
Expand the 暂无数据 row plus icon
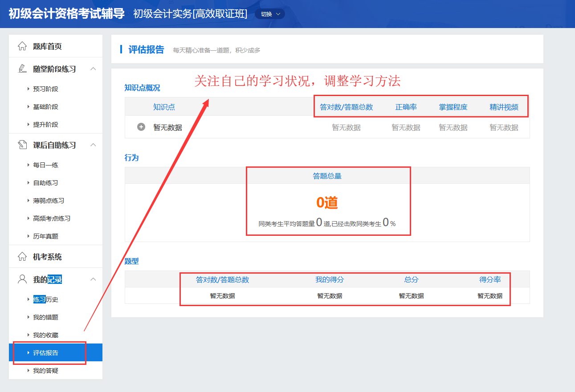[141, 127]
